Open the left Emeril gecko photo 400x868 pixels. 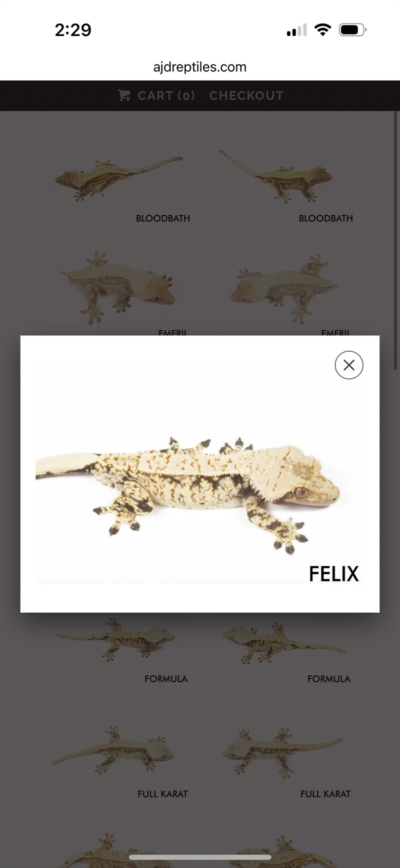pos(118,287)
